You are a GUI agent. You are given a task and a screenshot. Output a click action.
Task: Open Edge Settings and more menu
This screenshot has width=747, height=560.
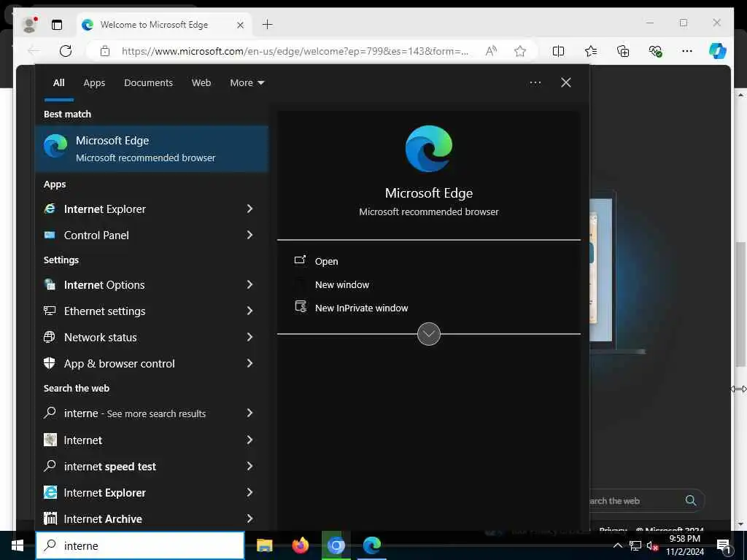(x=687, y=51)
